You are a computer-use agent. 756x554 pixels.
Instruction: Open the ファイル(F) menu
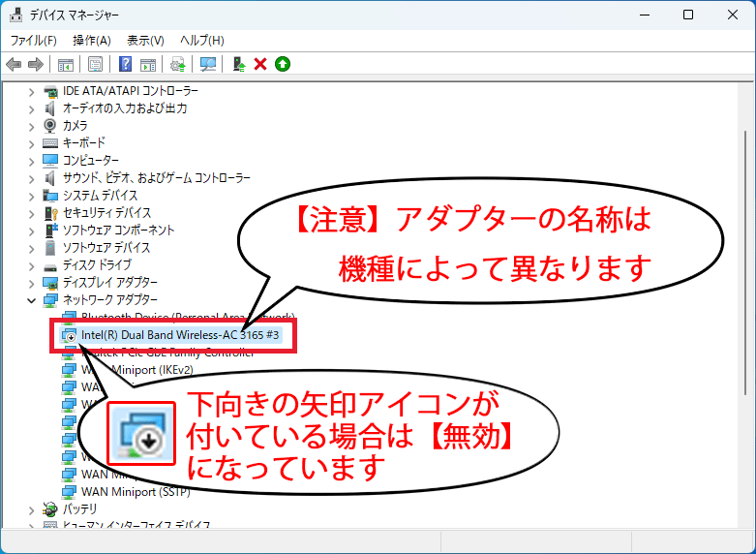pyautogui.click(x=34, y=40)
